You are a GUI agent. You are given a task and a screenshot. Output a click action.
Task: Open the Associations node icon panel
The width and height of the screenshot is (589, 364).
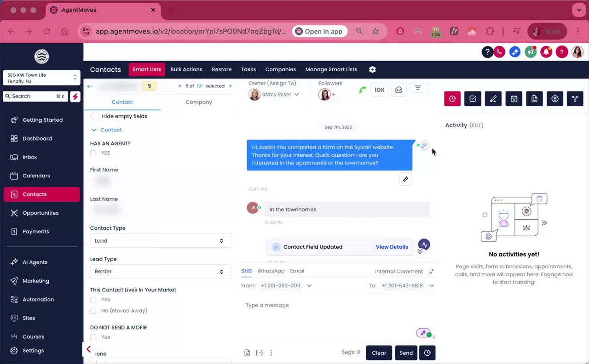[575, 99]
